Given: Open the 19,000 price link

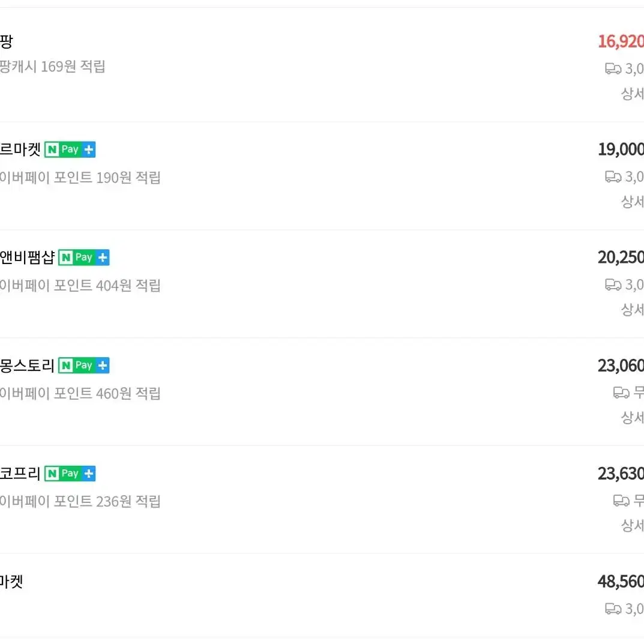Looking at the screenshot, I should click(621, 149).
